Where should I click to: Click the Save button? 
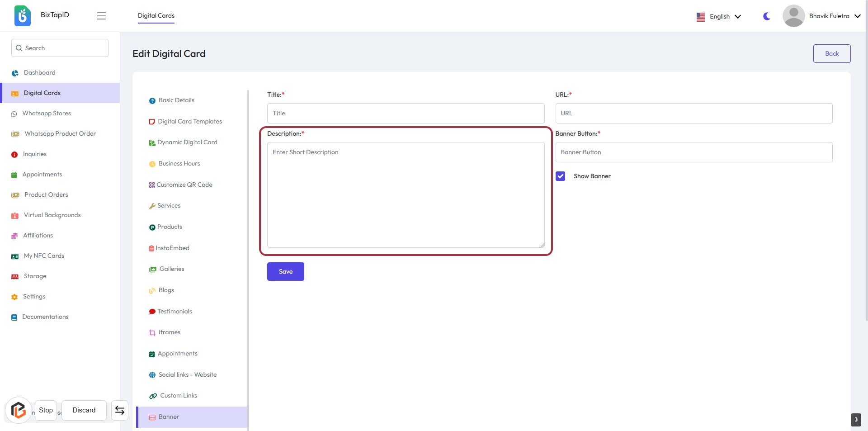point(285,272)
